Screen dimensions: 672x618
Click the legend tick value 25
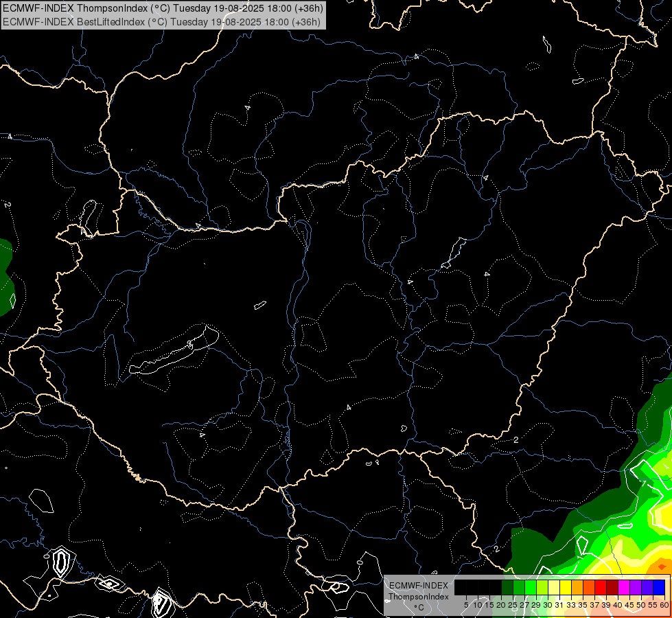[x=513, y=605]
